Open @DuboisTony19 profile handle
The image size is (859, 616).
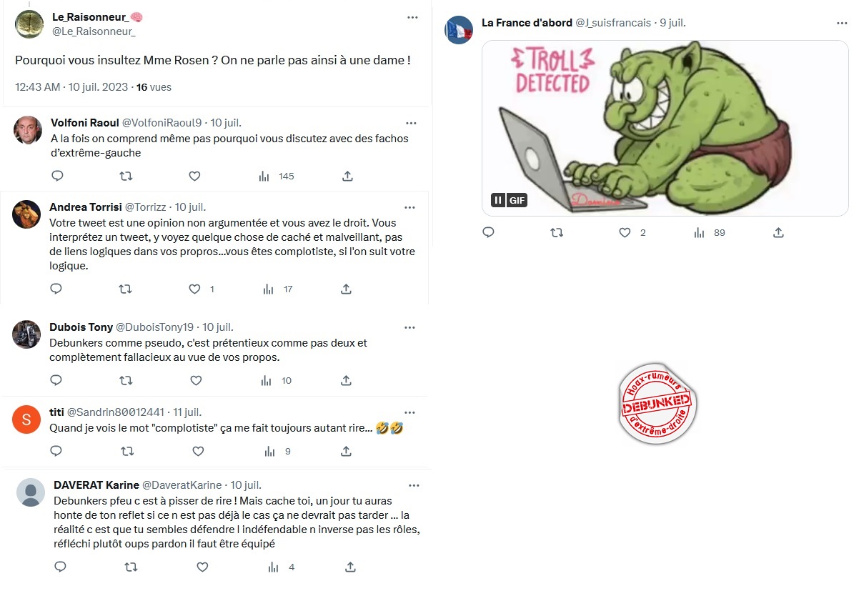154,327
